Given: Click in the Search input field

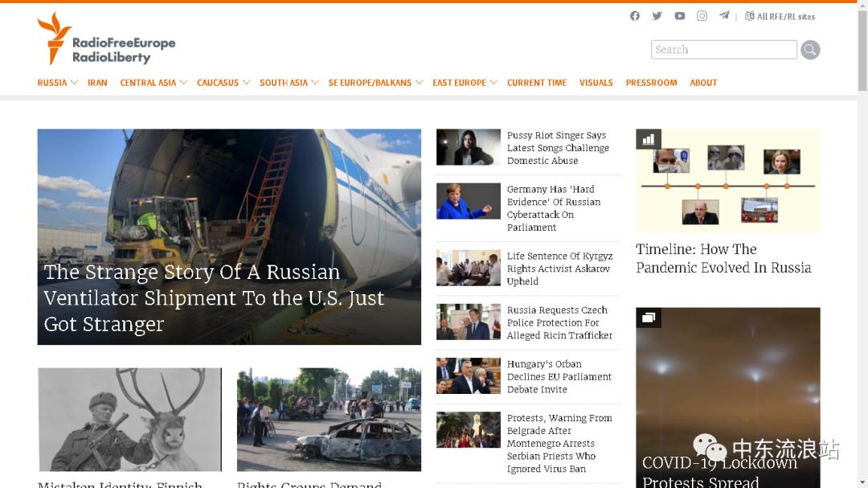Looking at the screenshot, I should (x=723, y=50).
